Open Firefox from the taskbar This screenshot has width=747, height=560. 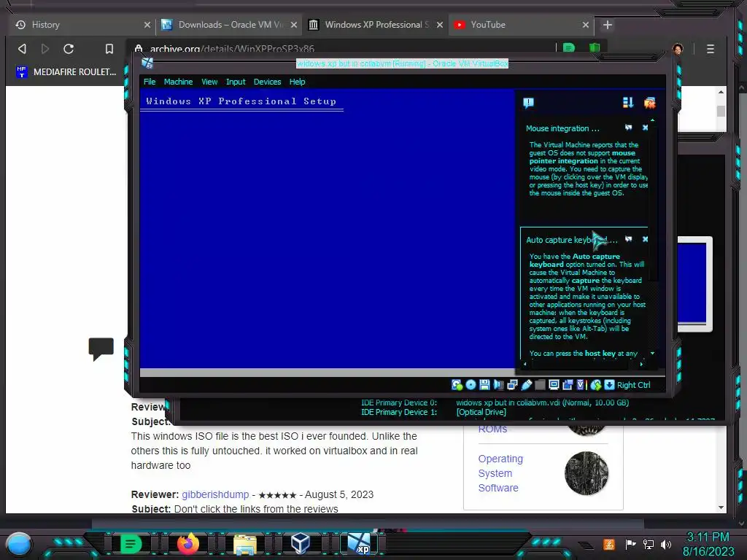click(x=187, y=544)
